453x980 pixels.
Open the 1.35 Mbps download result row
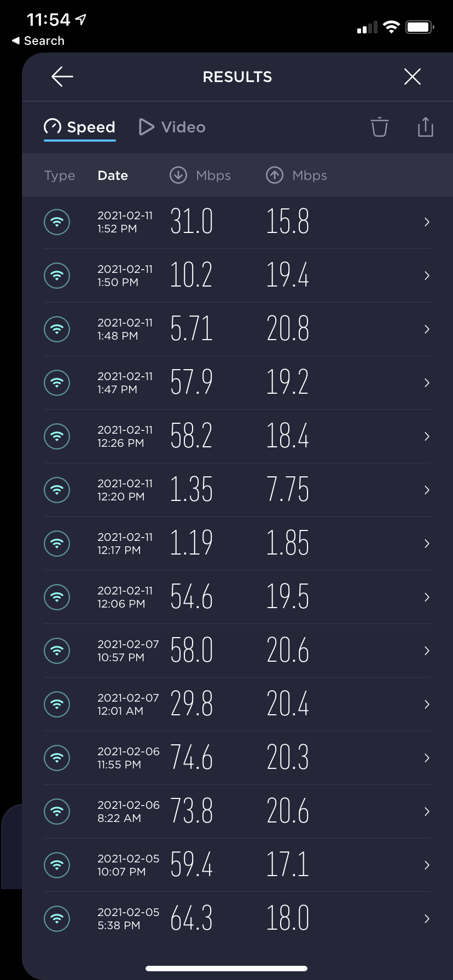[236, 490]
